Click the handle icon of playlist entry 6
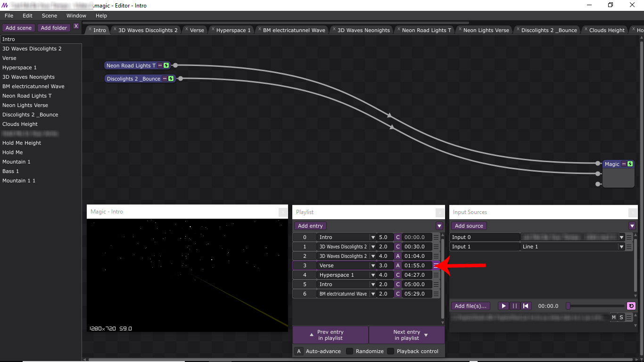Image resolution: width=644 pixels, height=362 pixels. click(437, 294)
